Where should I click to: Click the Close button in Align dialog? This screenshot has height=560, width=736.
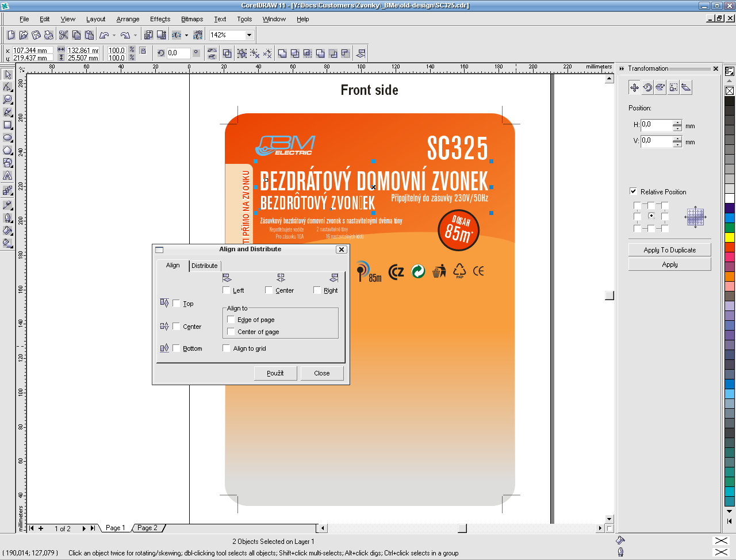[322, 373]
